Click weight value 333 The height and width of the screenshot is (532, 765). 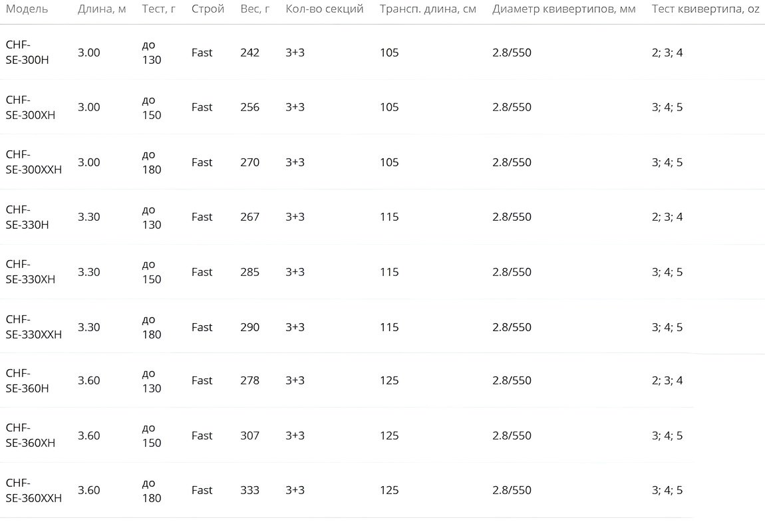click(x=250, y=490)
